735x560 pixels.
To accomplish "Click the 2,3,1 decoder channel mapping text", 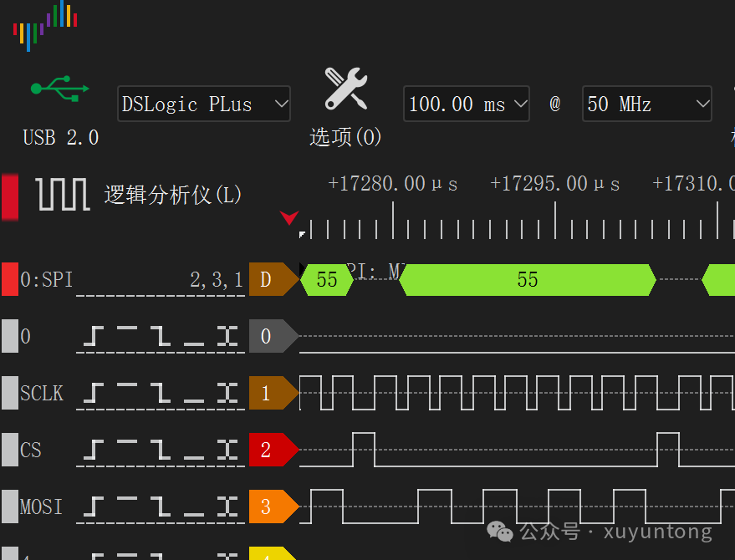I will pyautogui.click(x=217, y=280).
